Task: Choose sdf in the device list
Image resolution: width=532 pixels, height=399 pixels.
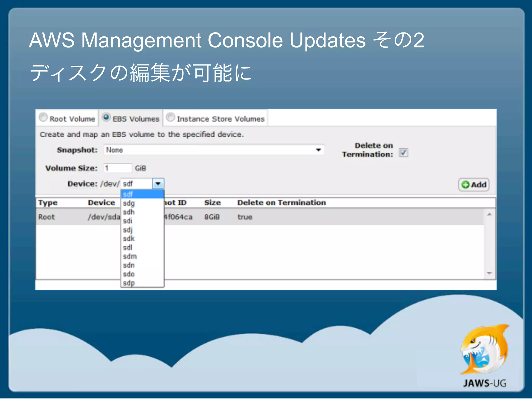Action: click(142, 194)
